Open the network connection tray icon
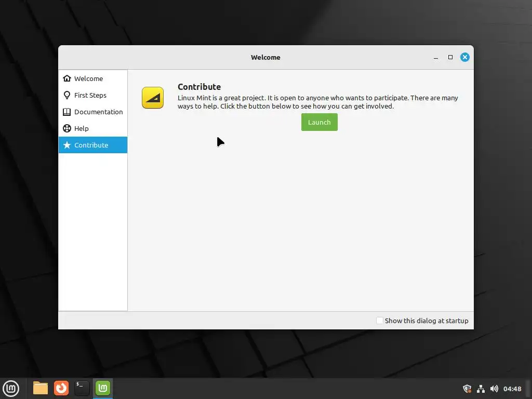Image resolution: width=532 pixels, height=399 pixels. coord(481,389)
